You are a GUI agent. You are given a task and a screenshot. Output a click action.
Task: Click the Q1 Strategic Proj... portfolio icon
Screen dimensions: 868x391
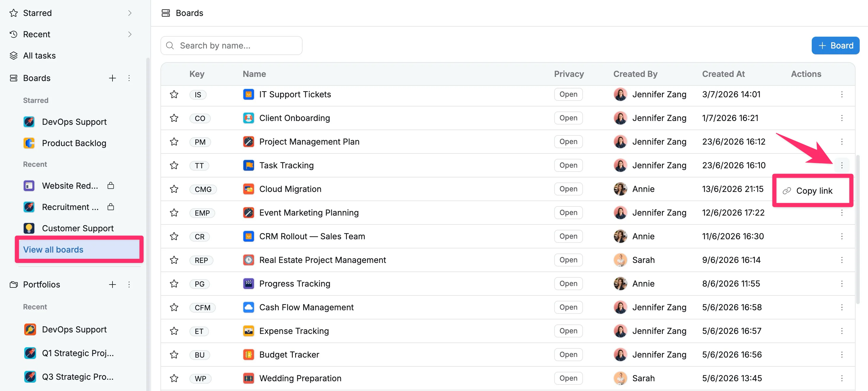pyautogui.click(x=30, y=353)
